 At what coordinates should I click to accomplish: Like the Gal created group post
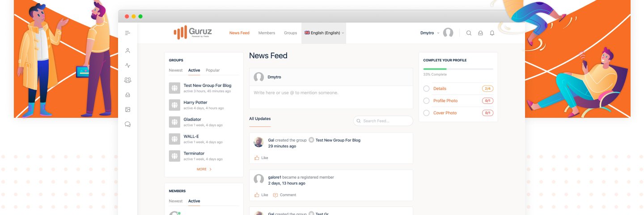tap(261, 158)
